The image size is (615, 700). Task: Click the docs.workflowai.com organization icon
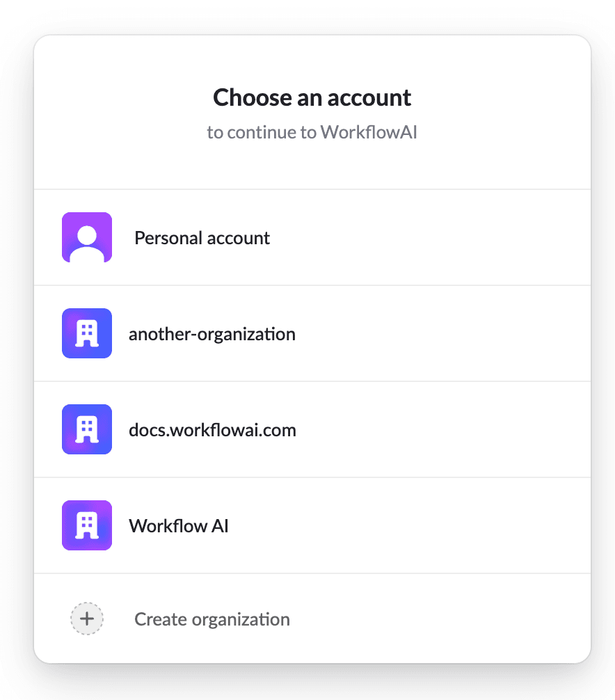pyautogui.click(x=87, y=429)
